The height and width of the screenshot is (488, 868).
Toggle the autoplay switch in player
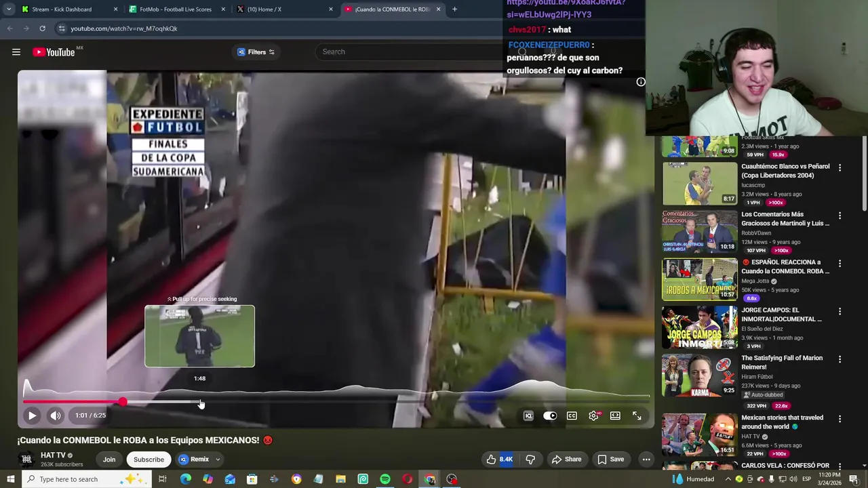click(x=550, y=415)
